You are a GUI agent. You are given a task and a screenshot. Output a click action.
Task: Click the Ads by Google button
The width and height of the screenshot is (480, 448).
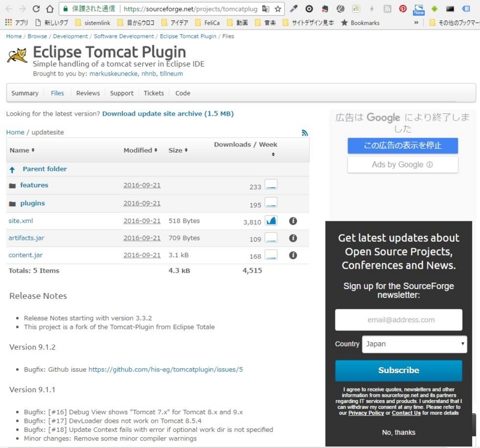coord(403,165)
